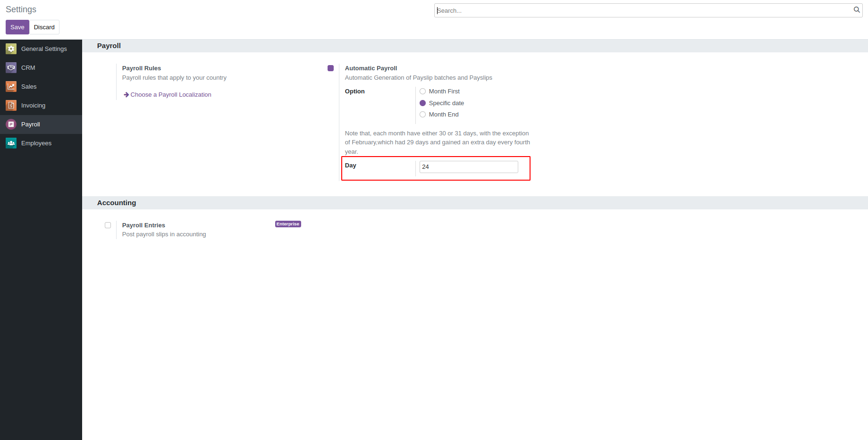The width and height of the screenshot is (868, 440).
Task: Click the Employees people icon
Action: pos(11,143)
